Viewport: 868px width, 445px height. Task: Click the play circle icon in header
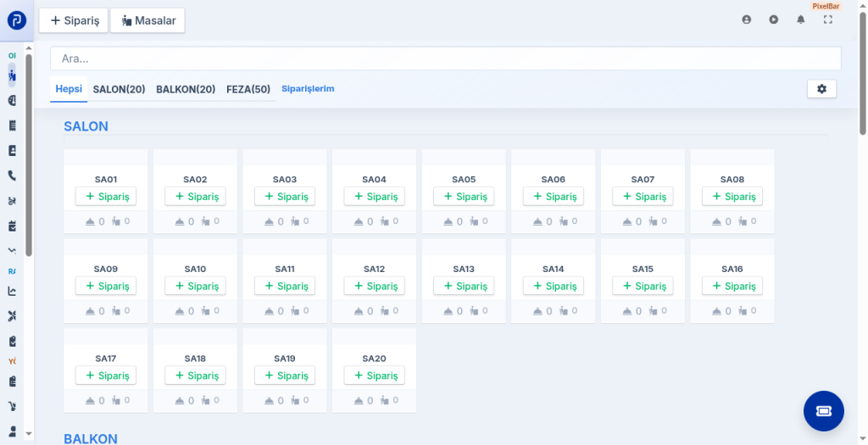pyautogui.click(x=773, y=19)
